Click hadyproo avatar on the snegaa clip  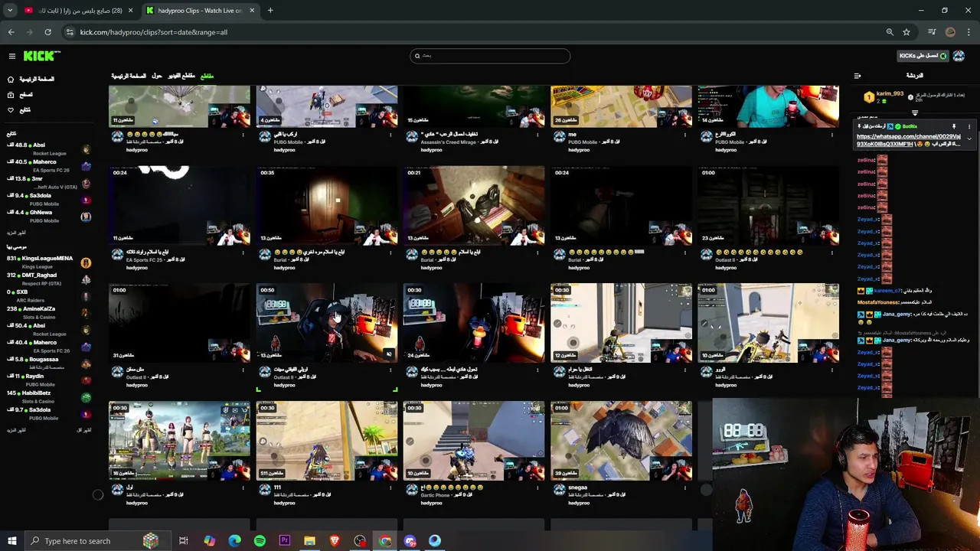pos(559,490)
